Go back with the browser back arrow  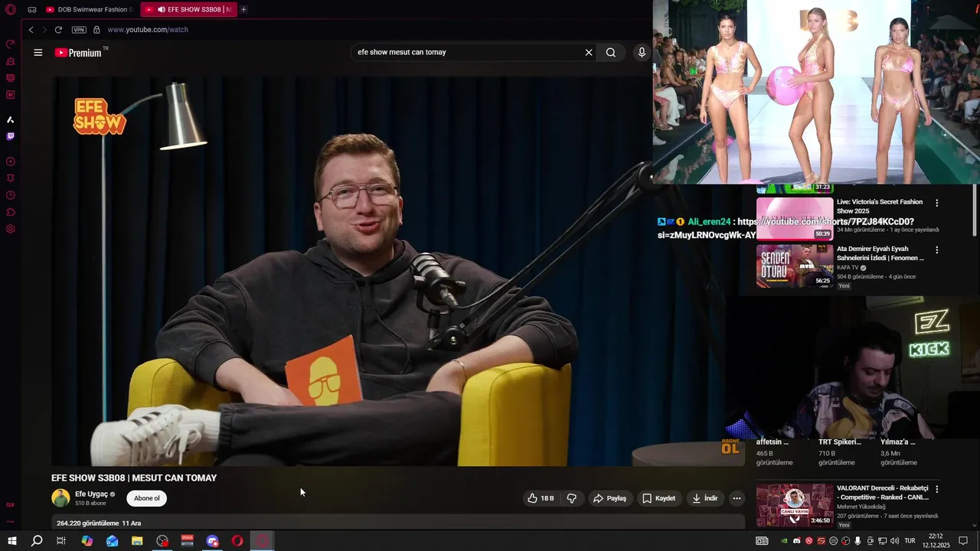(x=31, y=30)
